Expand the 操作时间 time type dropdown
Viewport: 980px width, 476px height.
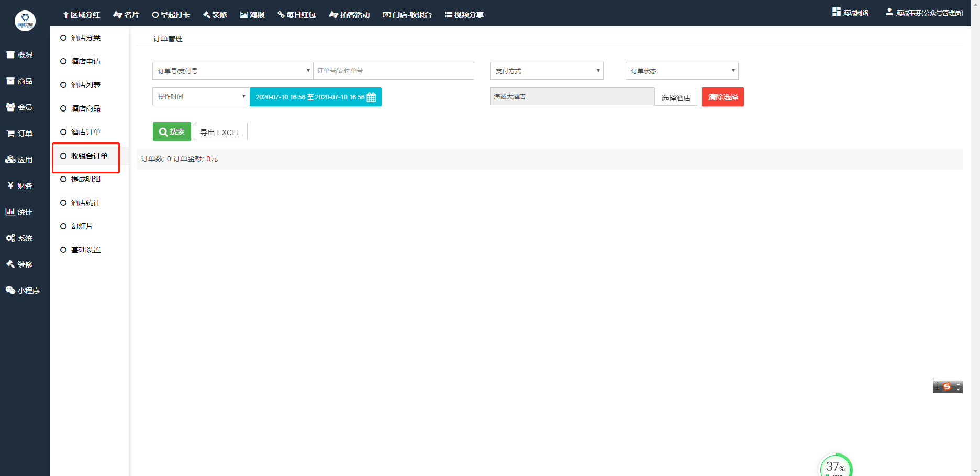point(201,96)
